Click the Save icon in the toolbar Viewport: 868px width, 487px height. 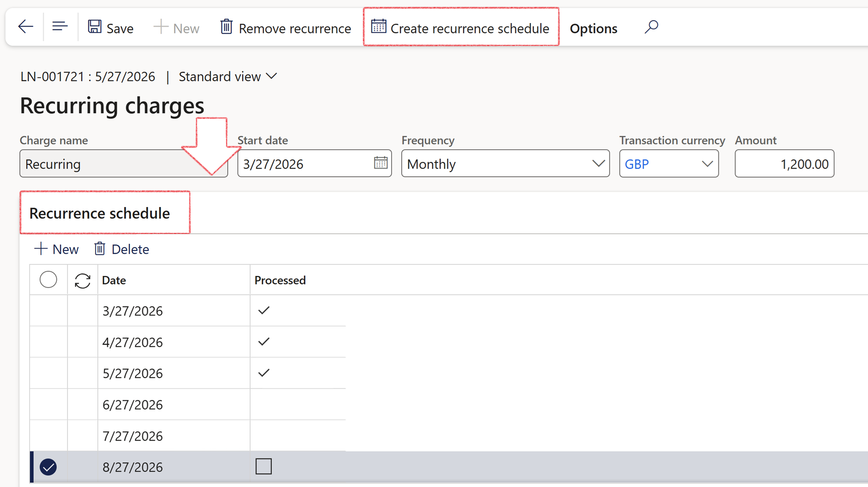pyautogui.click(x=95, y=27)
